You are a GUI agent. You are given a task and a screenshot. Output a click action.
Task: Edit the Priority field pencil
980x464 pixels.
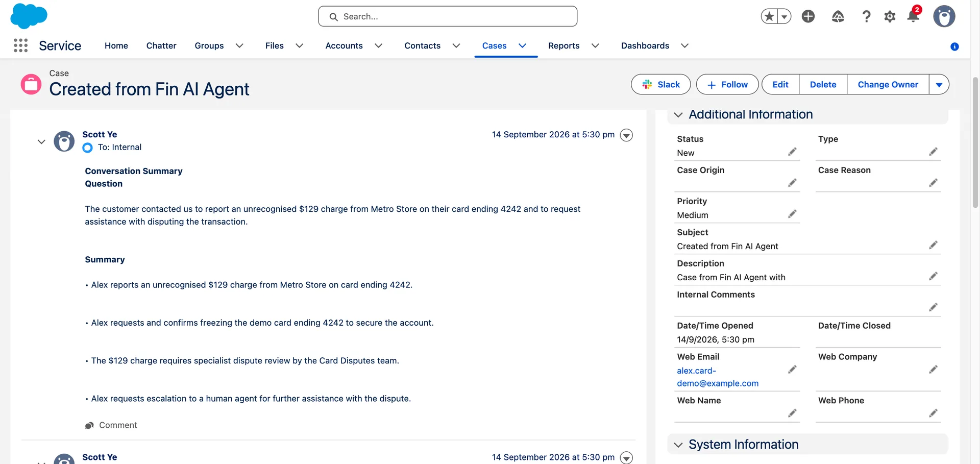tap(792, 214)
